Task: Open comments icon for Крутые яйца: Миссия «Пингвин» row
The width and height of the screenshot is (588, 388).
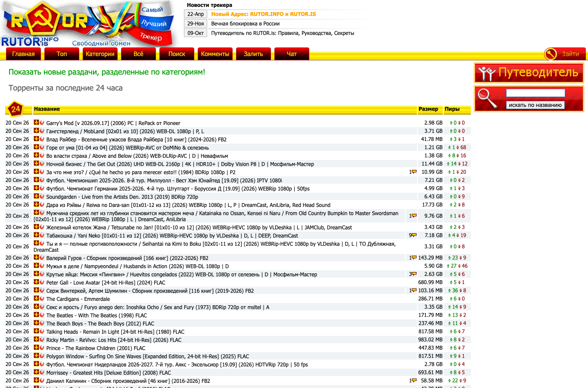Action: (414, 274)
